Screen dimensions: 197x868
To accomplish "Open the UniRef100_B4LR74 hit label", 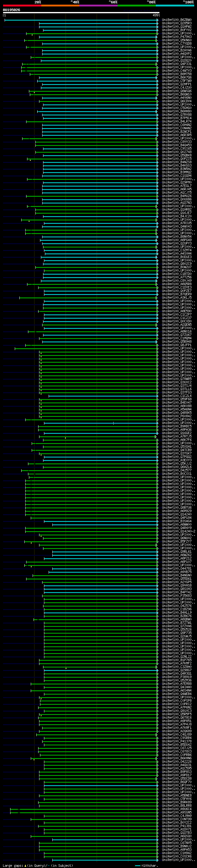I will click(x=177, y=122).
